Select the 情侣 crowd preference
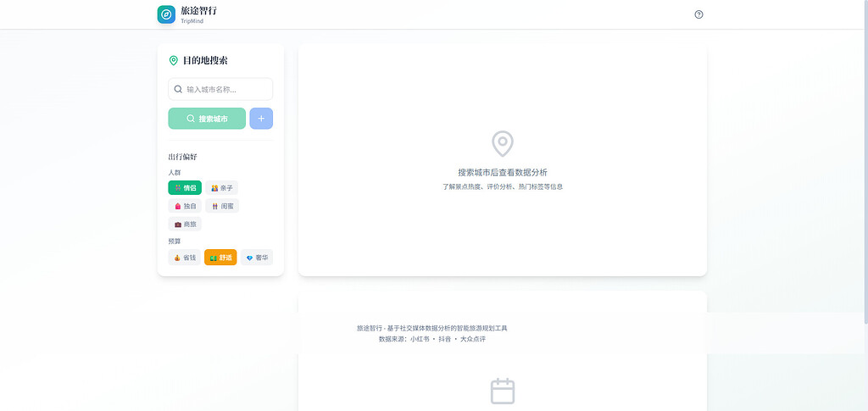Image resolution: width=868 pixels, height=411 pixels. click(x=185, y=188)
